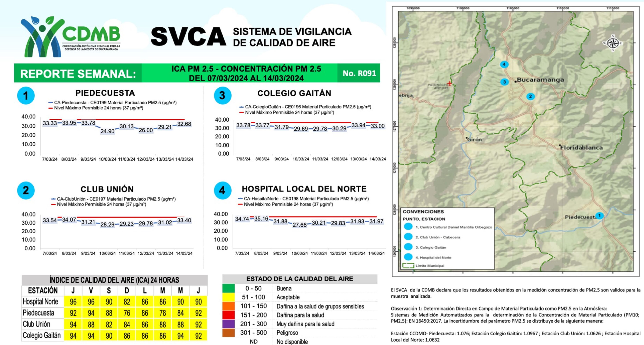Click the Floridablanca label on the map
The width and height of the screenshot is (644, 345).
tap(581, 148)
